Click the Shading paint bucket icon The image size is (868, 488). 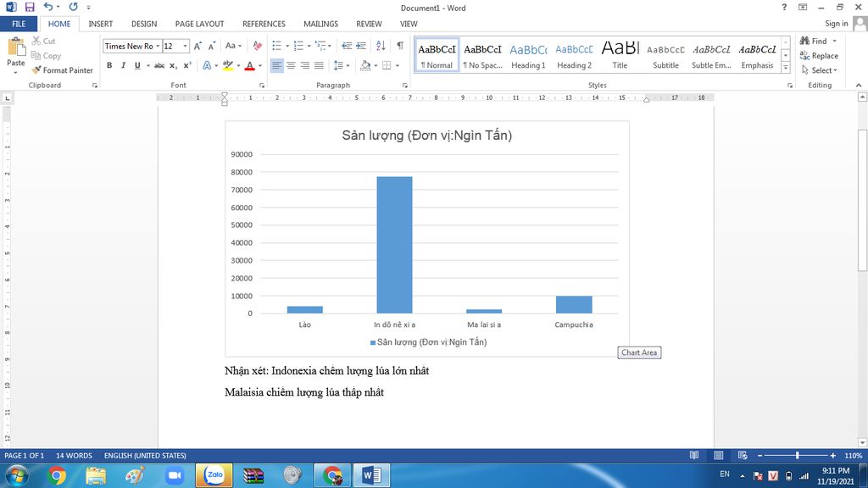(x=364, y=65)
